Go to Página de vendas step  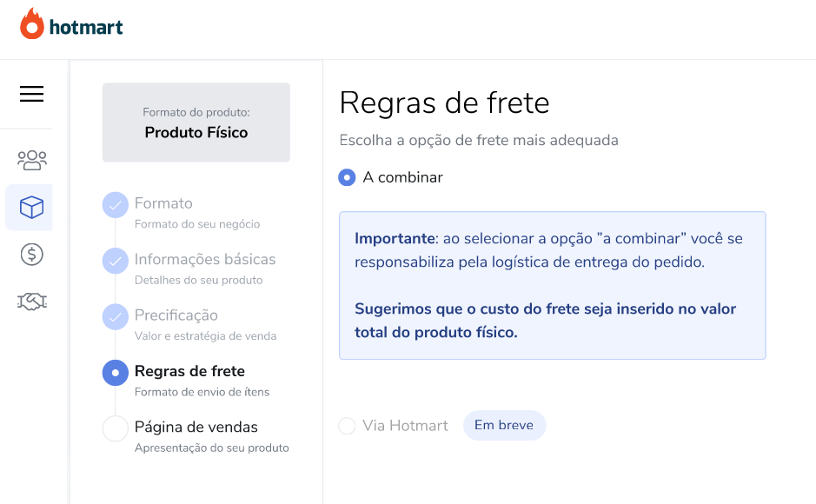click(196, 427)
